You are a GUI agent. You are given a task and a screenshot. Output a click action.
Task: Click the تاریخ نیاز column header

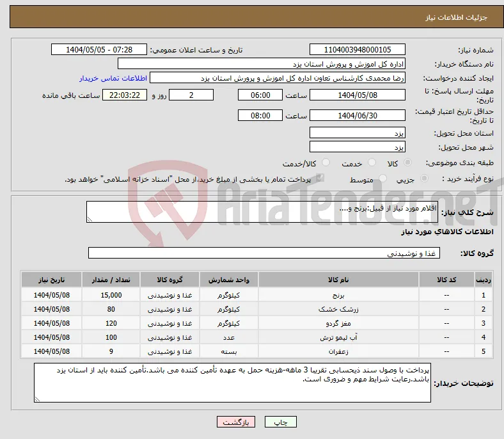[51, 280]
